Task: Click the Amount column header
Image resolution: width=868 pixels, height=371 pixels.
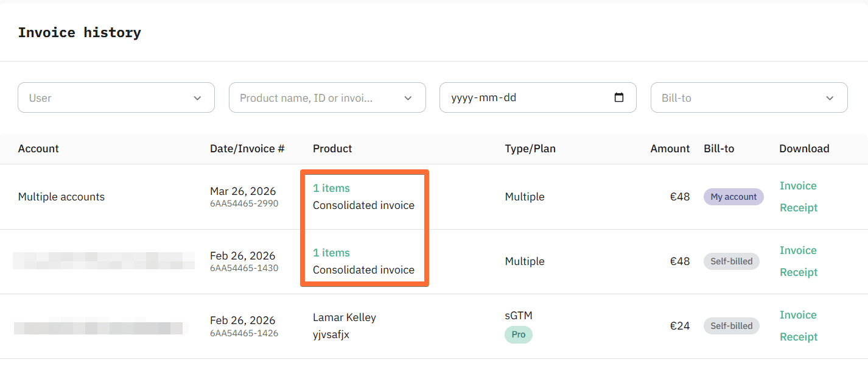Action: pyautogui.click(x=670, y=148)
